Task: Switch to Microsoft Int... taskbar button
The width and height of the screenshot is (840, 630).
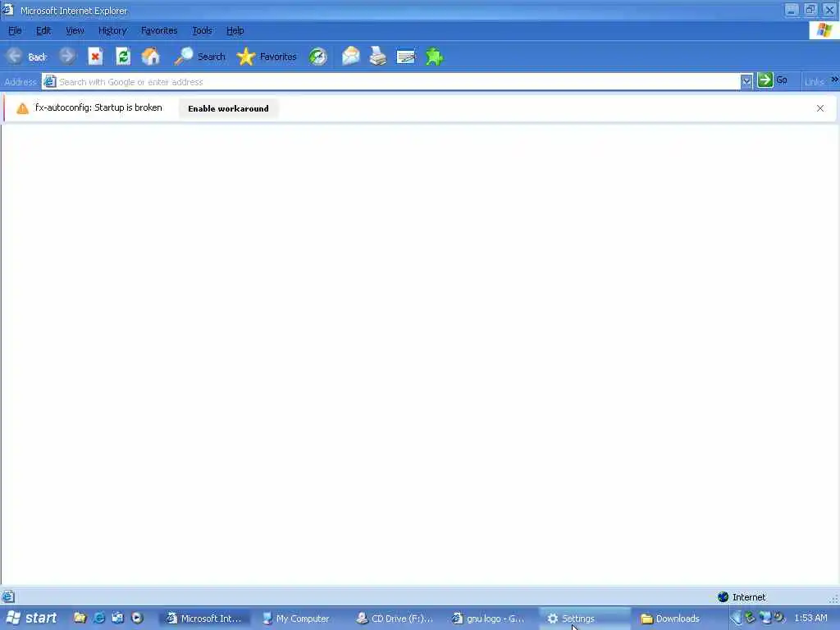Action: tap(204, 619)
